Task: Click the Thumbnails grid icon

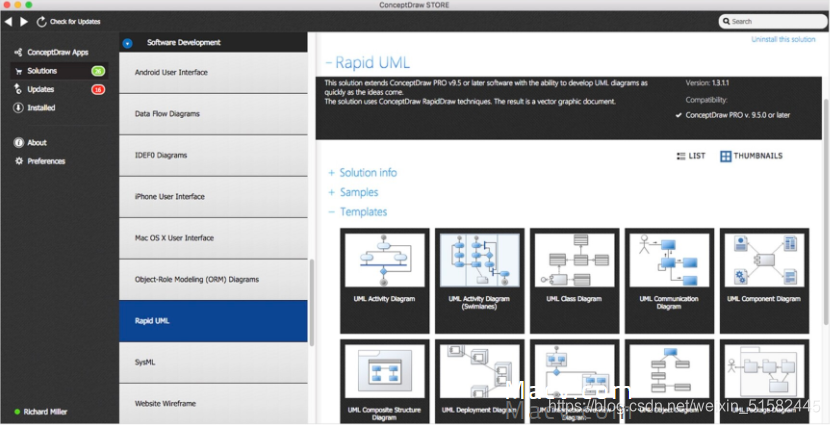Action: 726,156
